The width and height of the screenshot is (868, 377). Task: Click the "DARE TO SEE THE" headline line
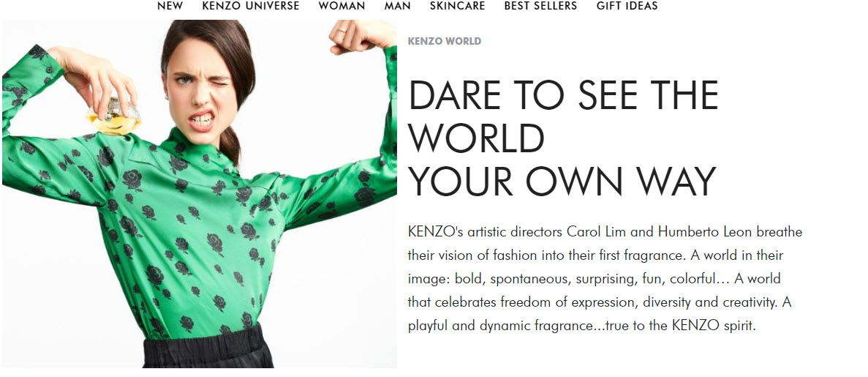(x=563, y=96)
